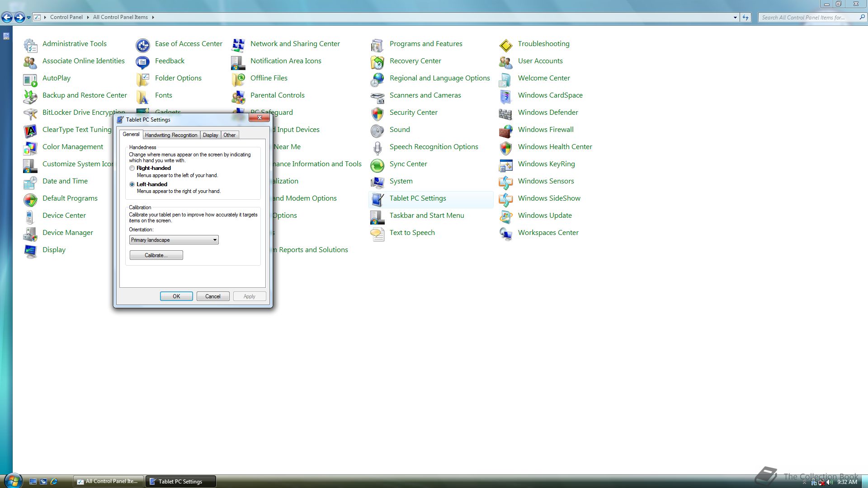Click the Windows Firewall icon
The image size is (868, 488).
pyautogui.click(x=506, y=131)
